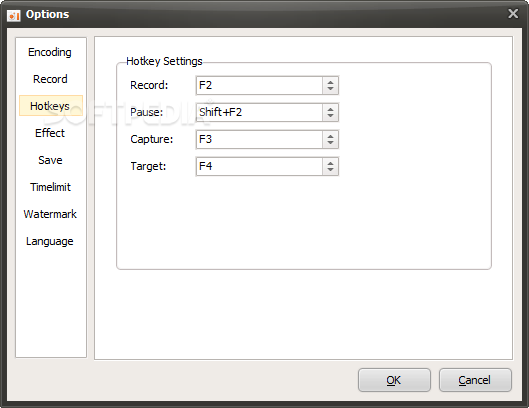Viewport: 529px width, 408px height.
Task: Close the Options dialog window
Action: [513, 13]
